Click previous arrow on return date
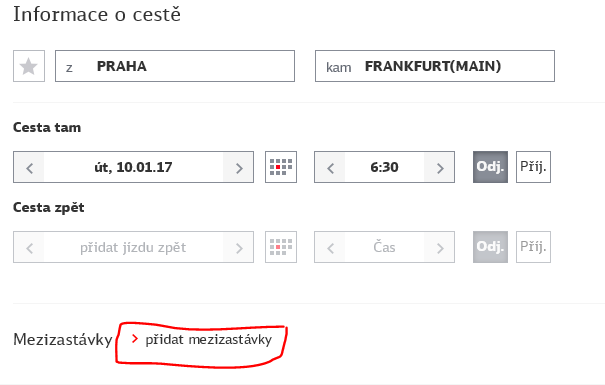The width and height of the screenshot is (605, 385). pyautogui.click(x=29, y=247)
